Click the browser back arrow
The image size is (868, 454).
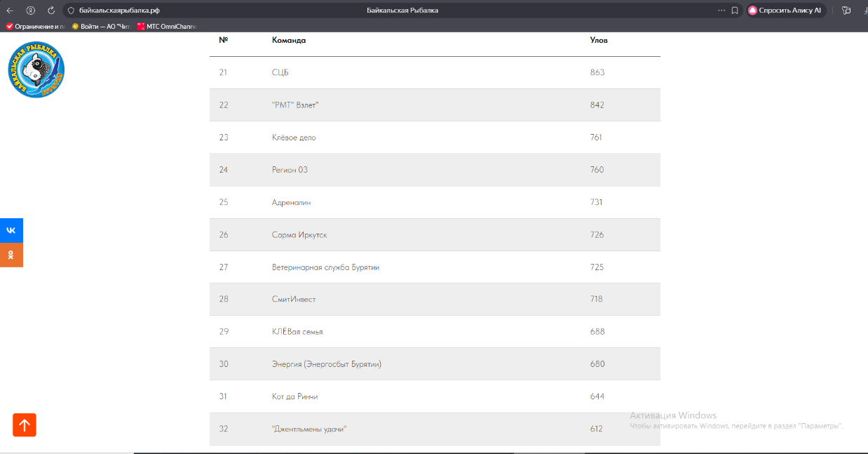click(x=10, y=11)
